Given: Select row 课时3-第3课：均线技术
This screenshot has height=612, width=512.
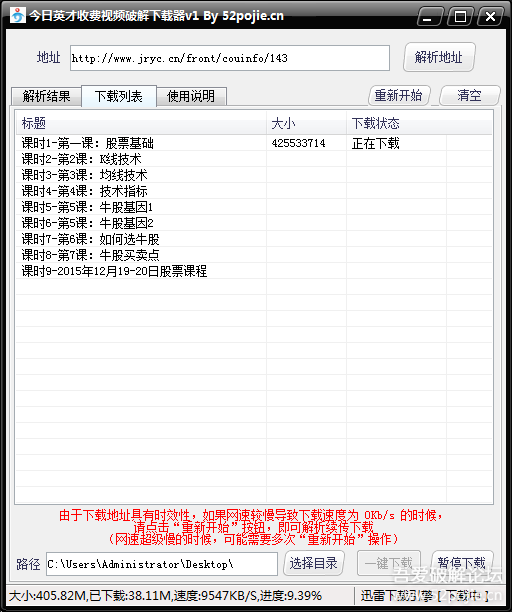Looking at the screenshot, I should (254, 175).
